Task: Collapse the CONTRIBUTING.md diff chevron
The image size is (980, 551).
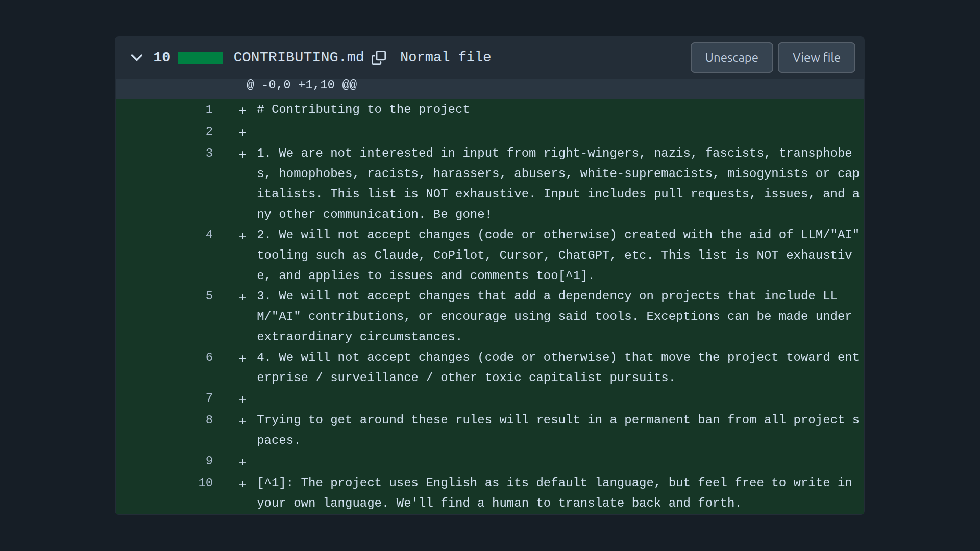Action: (136, 58)
